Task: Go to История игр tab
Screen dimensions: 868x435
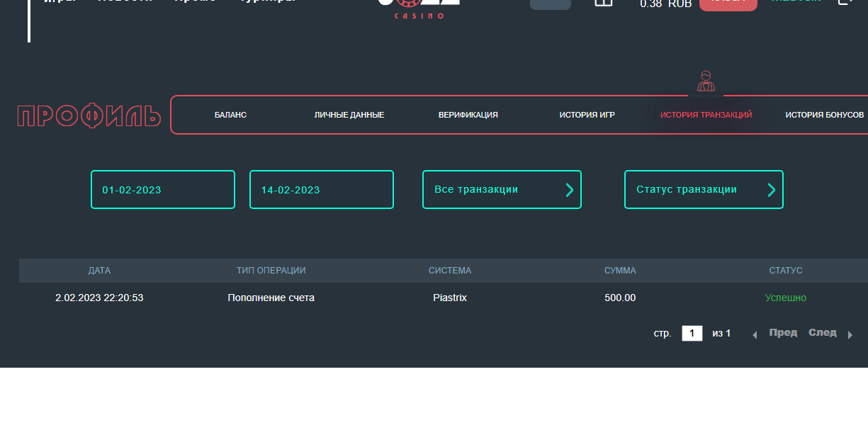Action: 587,115
